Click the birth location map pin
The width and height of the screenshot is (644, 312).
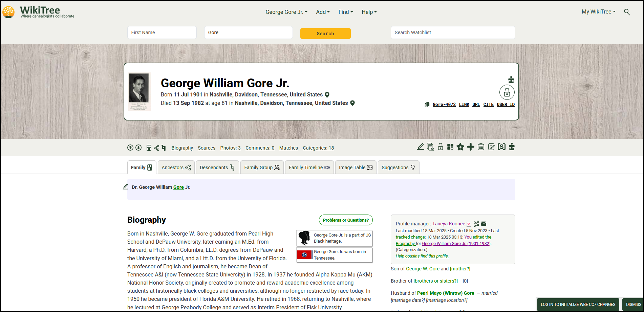point(327,95)
